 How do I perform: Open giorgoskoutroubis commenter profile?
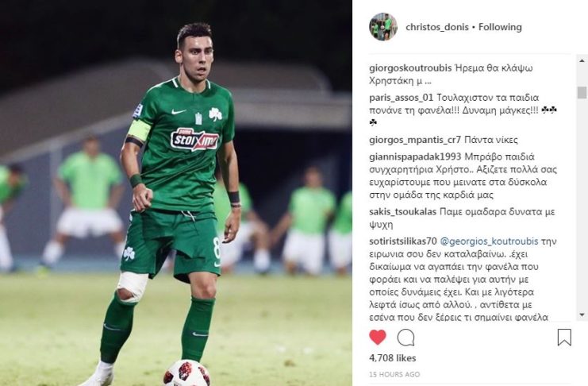(410, 68)
